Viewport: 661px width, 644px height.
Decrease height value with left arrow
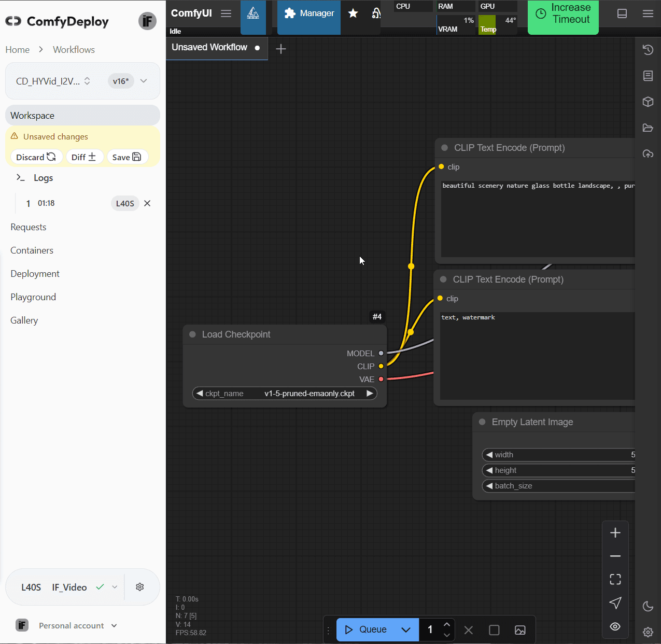pyautogui.click(x=489, y=470)
